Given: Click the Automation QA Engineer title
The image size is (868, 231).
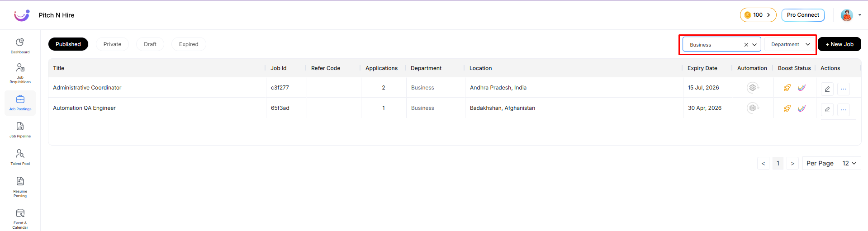Looking at the screenshot, I should pos(84,108).
